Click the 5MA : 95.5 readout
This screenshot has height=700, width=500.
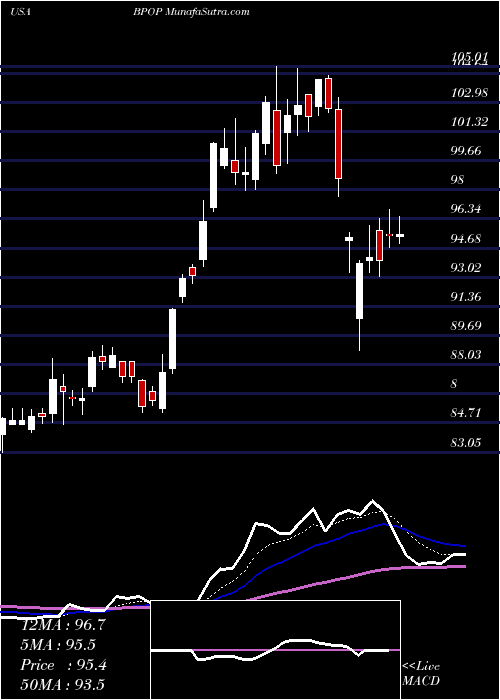[58, 645]
